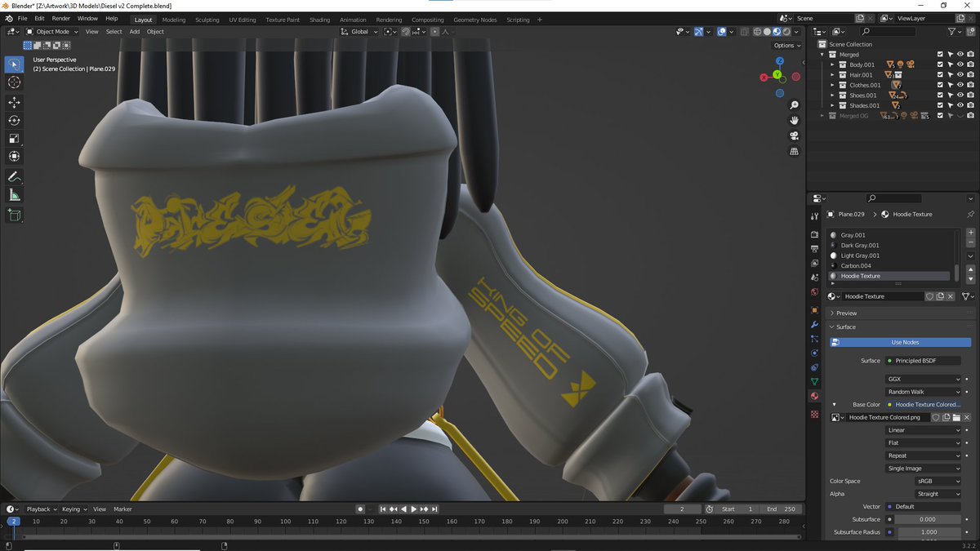Click the red X axis gizmo
Screen dimensions: 980x551
coord(764,77)
